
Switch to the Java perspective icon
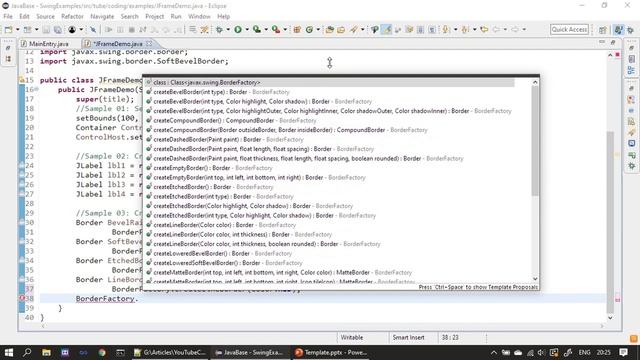tap(619, 30)
